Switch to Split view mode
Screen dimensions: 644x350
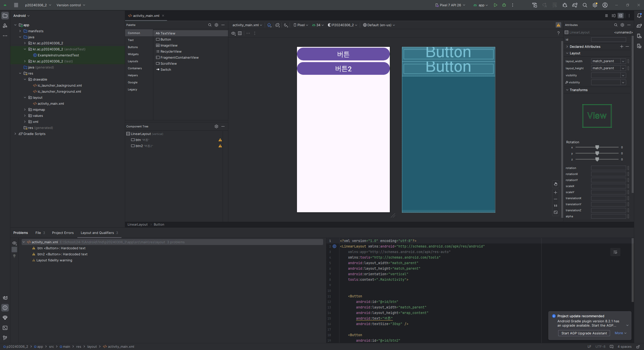(x=613, y=16)
